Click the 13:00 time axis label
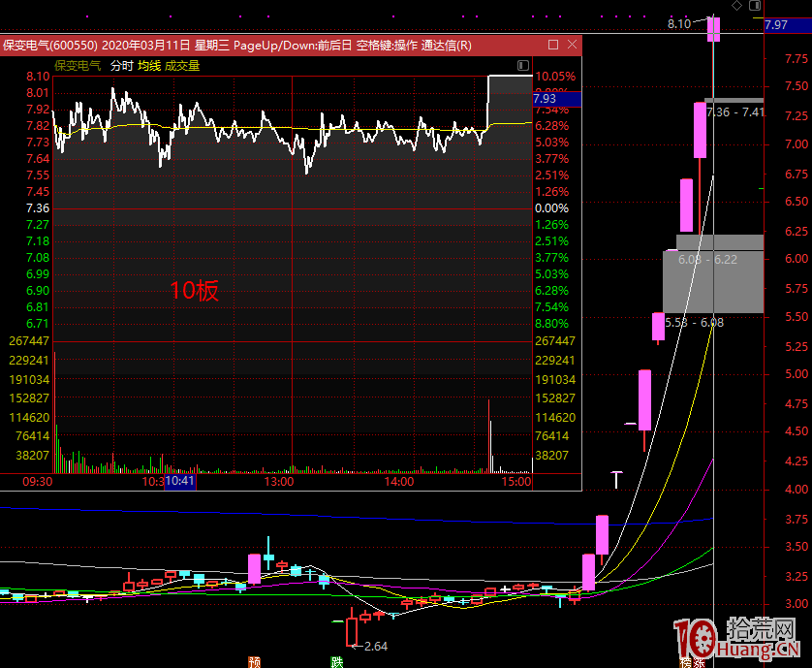Screen dimensions: 812x668 tap(279, 482)
